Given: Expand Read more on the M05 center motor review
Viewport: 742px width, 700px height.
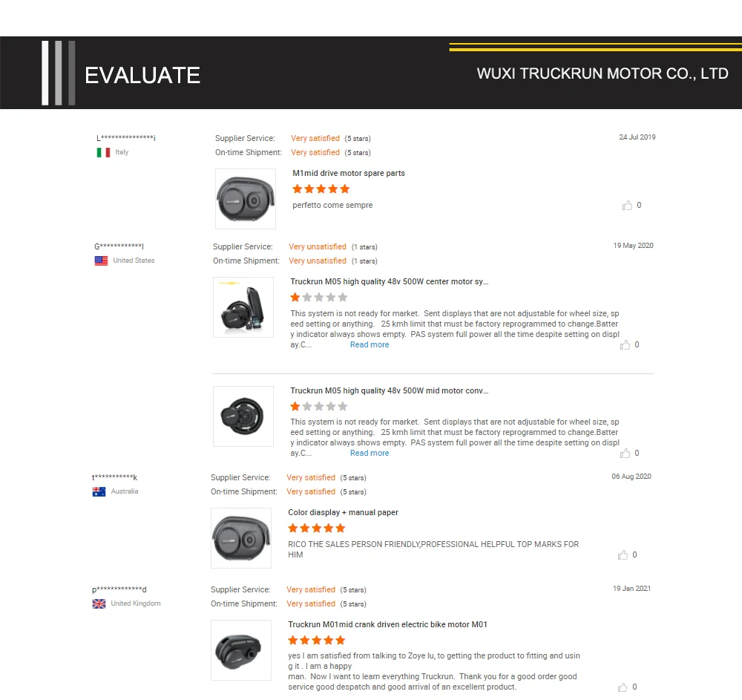Looking at the screenshot, I should (x=370, y=344).
